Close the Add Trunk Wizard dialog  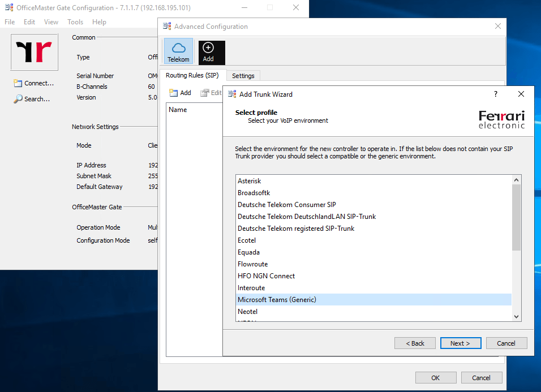521,94
